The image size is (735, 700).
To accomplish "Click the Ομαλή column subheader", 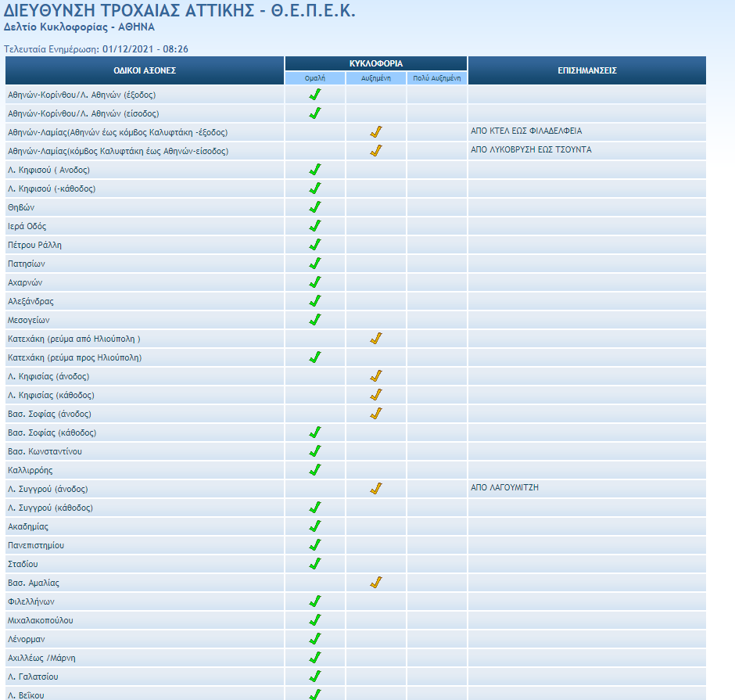I will click(314, 78).
